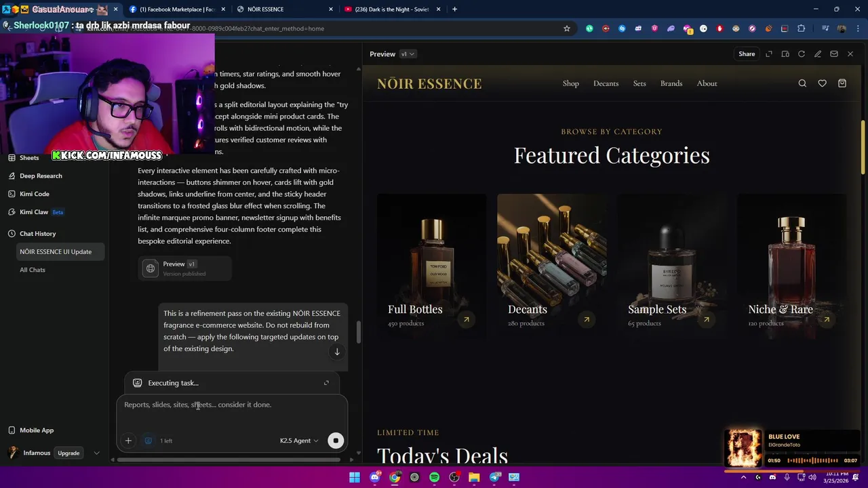The height and width of the screenshot is (488, 868).
Task: Click the globe icon on Preview card
Action: [x=151, y=268]
